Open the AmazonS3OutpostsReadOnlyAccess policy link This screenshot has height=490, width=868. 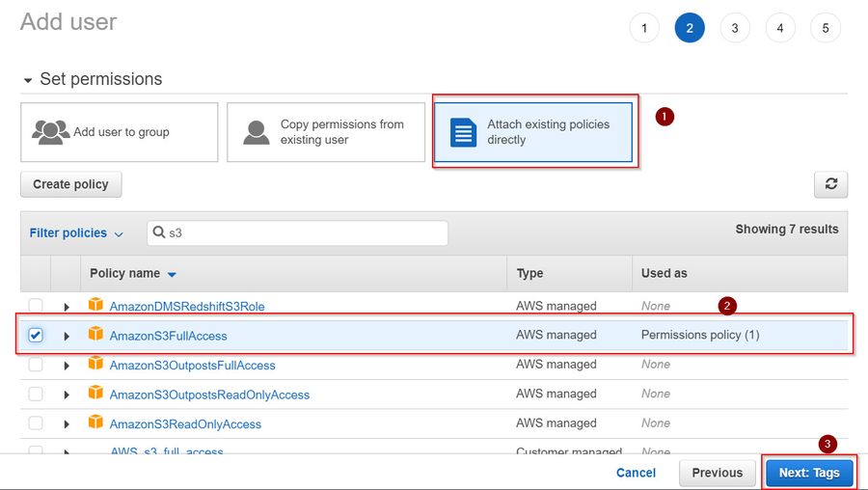[210, 395]
